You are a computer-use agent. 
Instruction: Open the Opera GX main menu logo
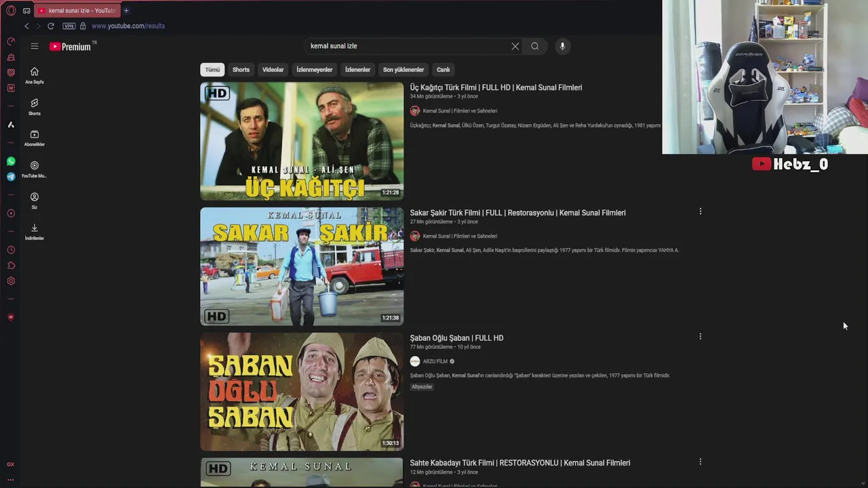11,11
